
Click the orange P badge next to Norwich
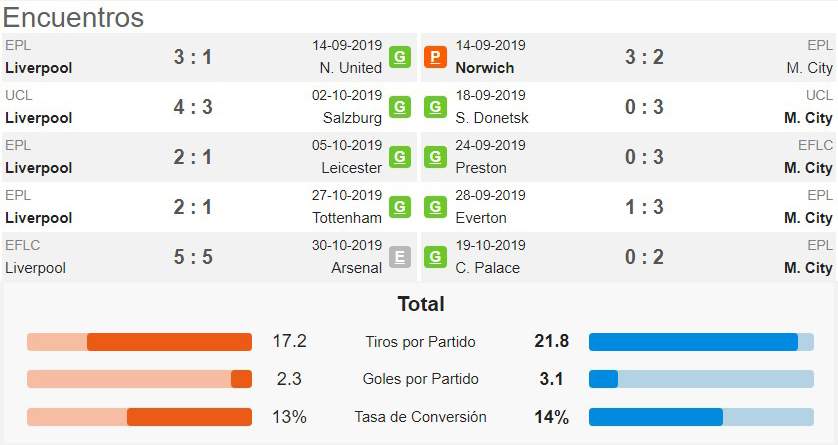tap(435, 57)
